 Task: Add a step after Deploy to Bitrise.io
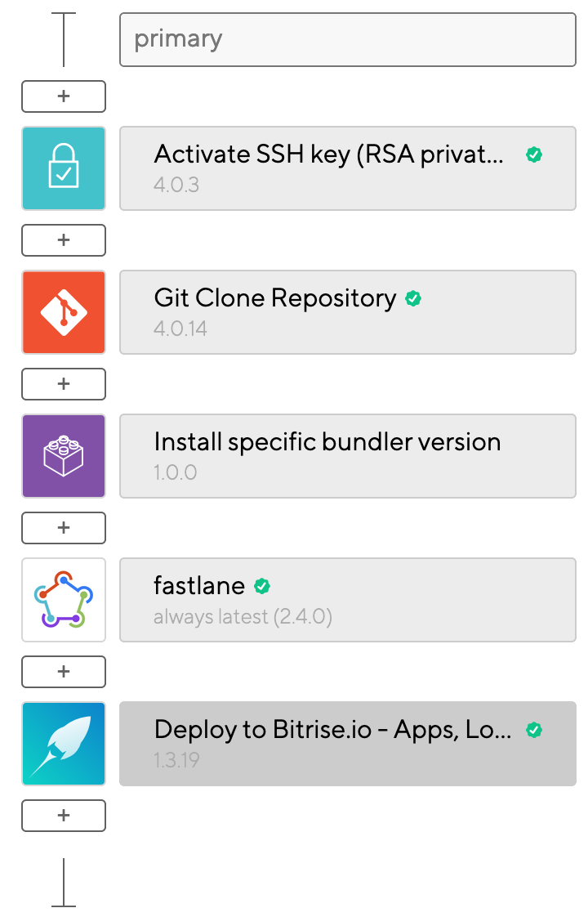[x=64, y=816]
